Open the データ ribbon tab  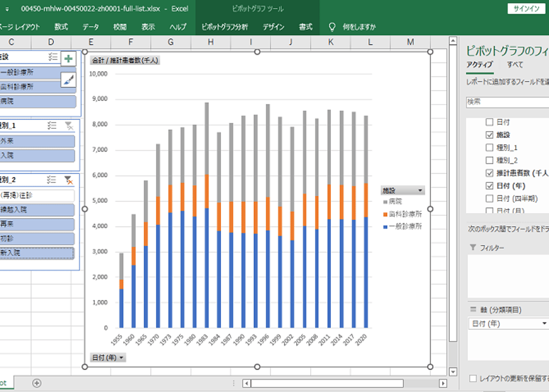91,27
